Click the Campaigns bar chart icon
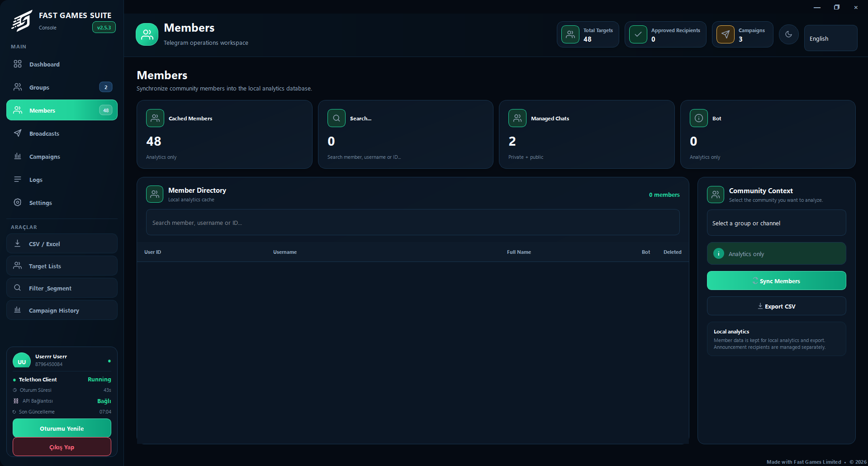The image size is (868, 466). click(x=18, y=156)
